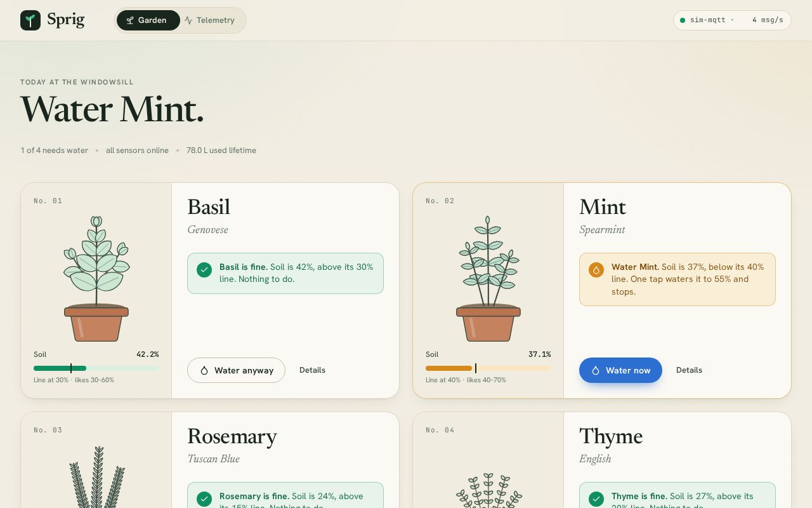Click the "Spearmint" variety label

pyautogui.click(x=602, y=230)
